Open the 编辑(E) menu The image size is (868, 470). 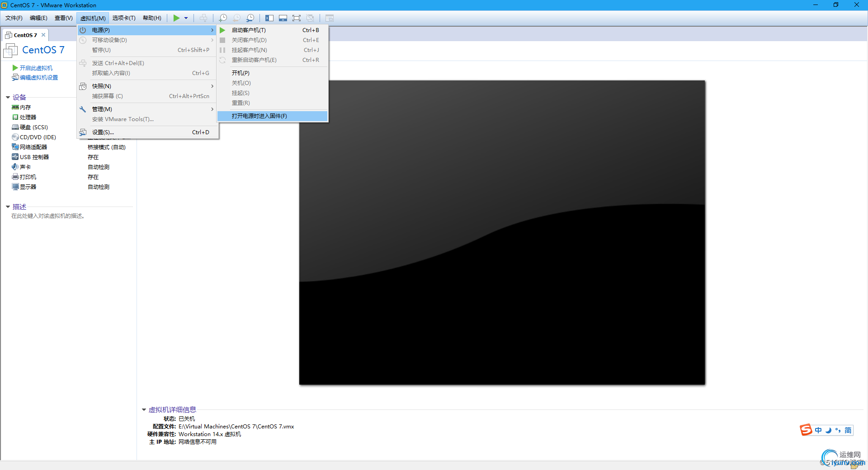click(38, 18)
